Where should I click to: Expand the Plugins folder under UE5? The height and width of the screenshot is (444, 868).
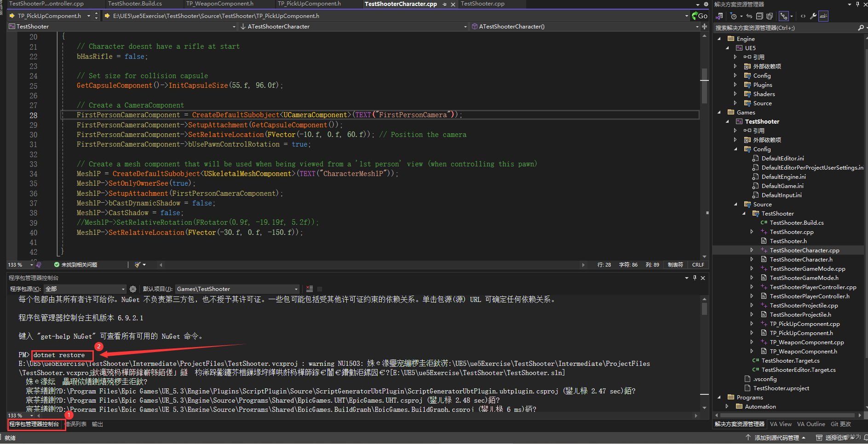point(735,85)
